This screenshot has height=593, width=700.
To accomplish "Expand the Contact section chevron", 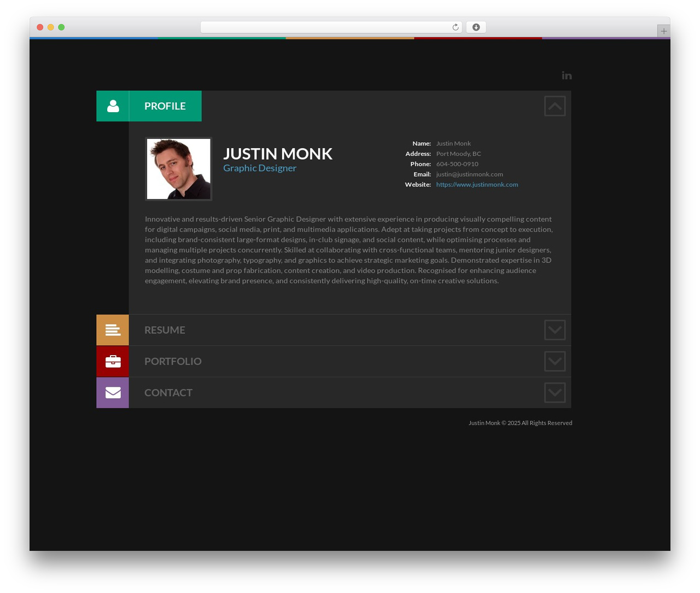I will [x=555, y=392].
